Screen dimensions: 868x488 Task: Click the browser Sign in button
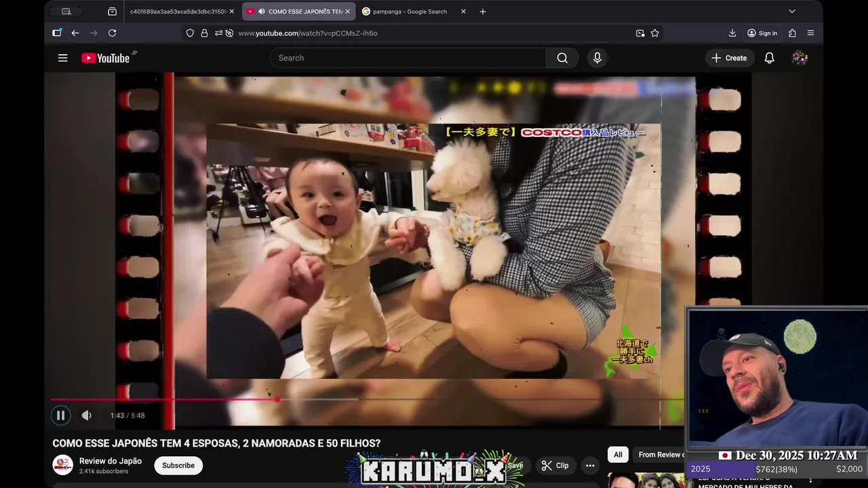pos(762,33)
